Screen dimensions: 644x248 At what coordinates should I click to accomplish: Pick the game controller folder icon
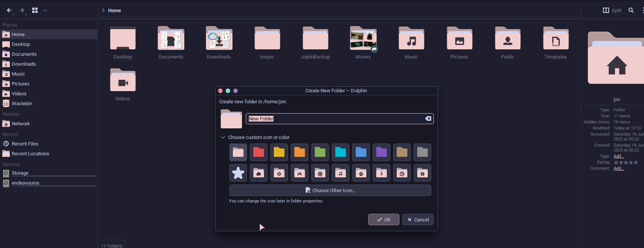(300, 173)
